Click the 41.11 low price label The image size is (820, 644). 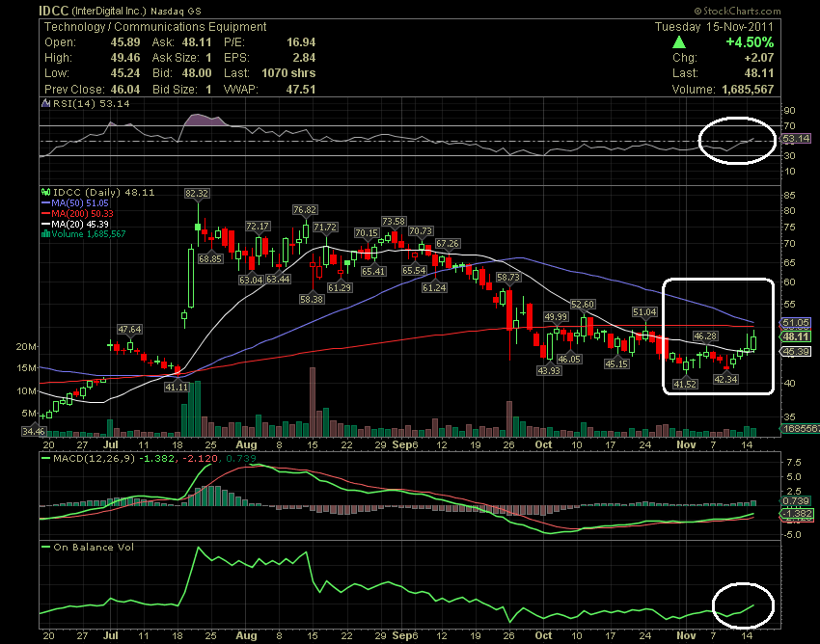[177, 387]
